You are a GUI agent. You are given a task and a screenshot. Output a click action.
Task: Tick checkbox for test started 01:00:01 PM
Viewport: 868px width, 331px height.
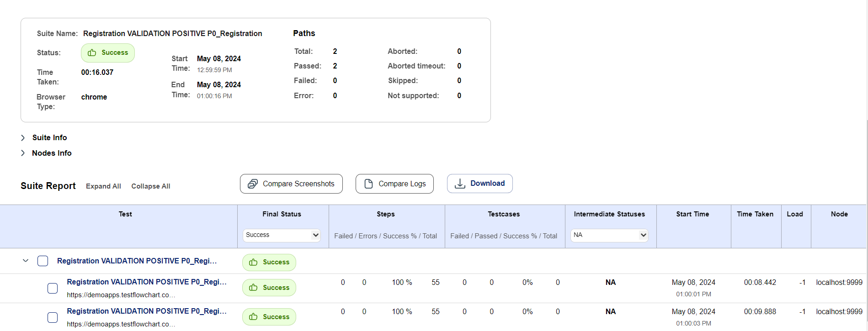53,288
